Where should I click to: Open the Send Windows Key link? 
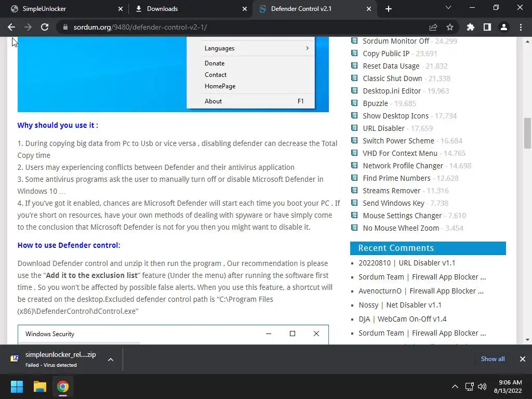click(x=393, y=203)
